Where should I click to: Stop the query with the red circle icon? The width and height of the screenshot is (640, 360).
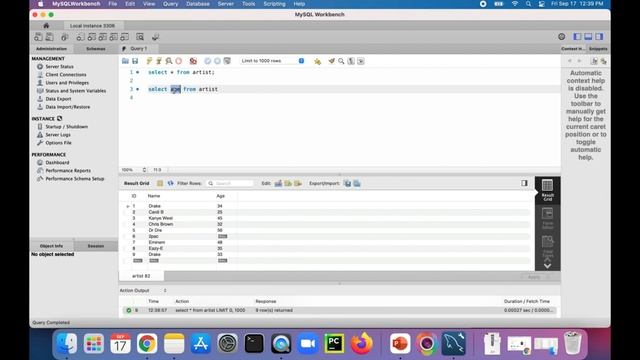(x=179, y=61)
